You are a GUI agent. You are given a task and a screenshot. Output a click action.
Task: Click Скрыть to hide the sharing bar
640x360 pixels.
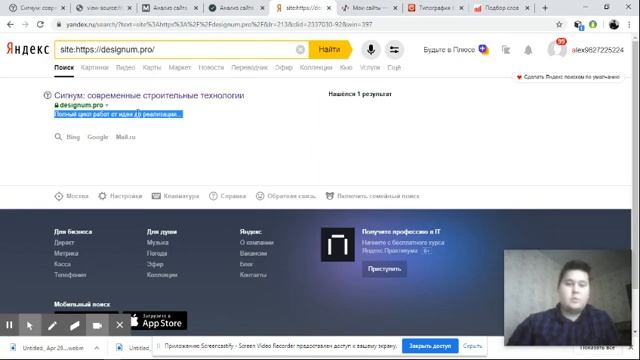[472, 346]
